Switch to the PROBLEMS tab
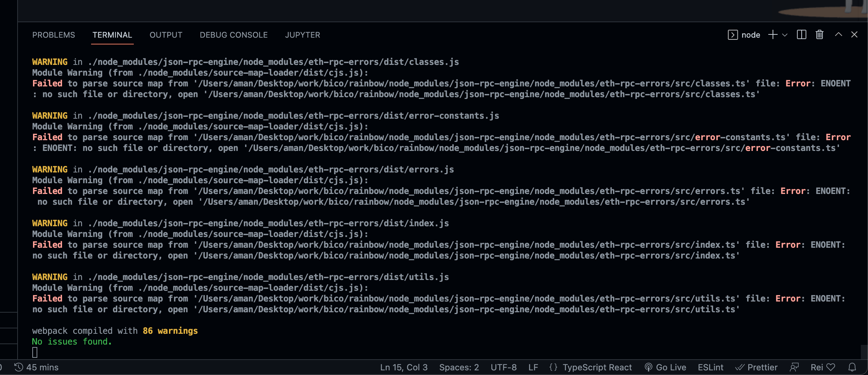868x375 pixels. [53, 35]
